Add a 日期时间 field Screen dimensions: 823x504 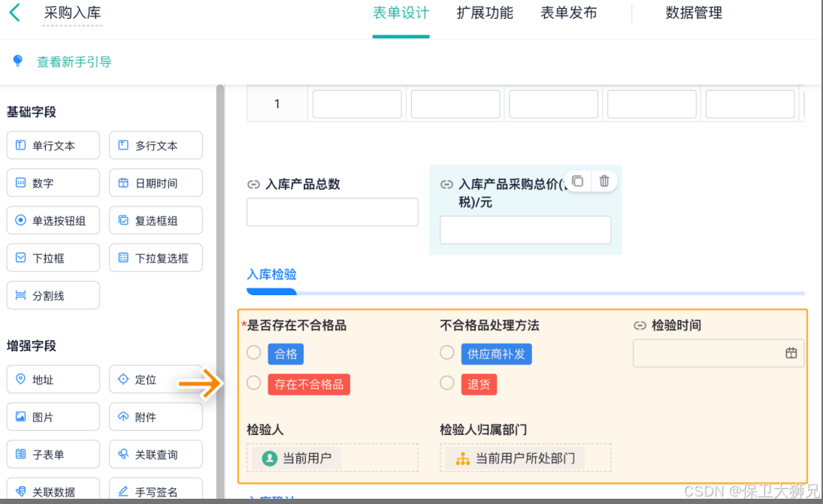click(x=156, y=183)
